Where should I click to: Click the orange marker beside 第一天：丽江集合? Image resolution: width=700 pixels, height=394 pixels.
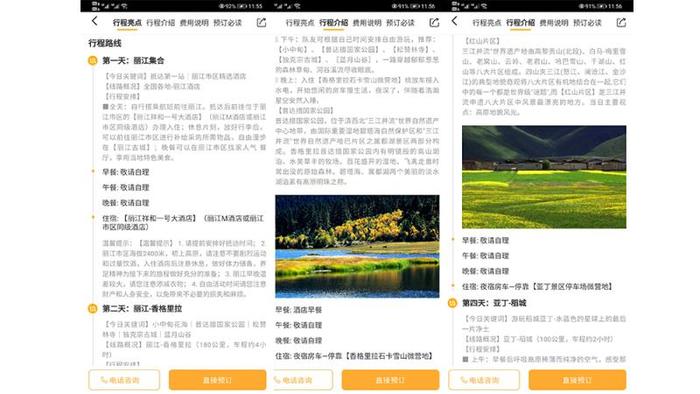point(92,61)
